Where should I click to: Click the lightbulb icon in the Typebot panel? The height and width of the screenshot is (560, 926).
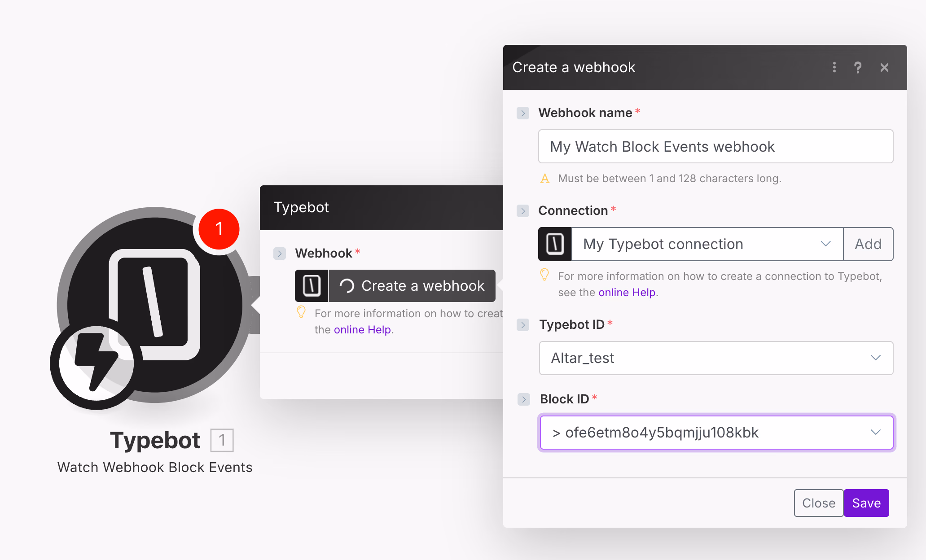coord(301,312)
